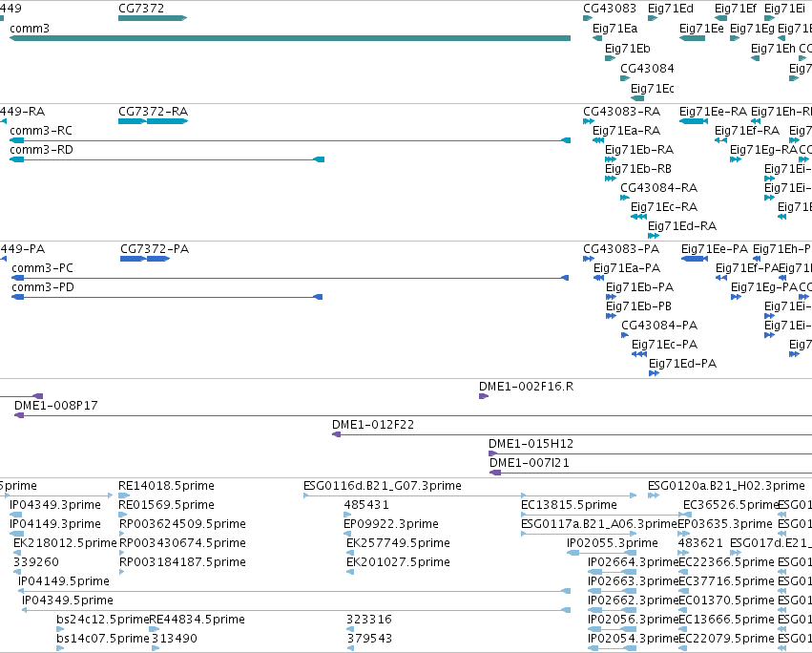
Task: Select the Eig71Ec gene label
Action: pyautogui.click(x=652, y=89)
